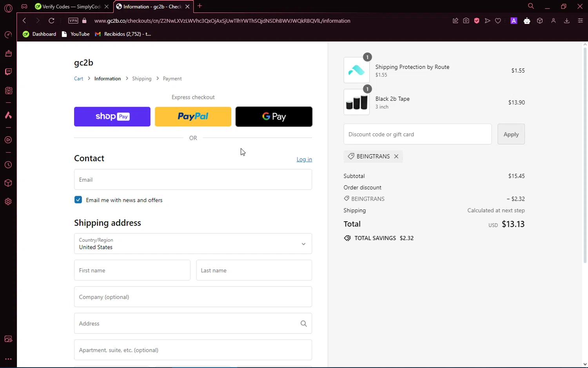Focus the Last name field

[254, 270]
